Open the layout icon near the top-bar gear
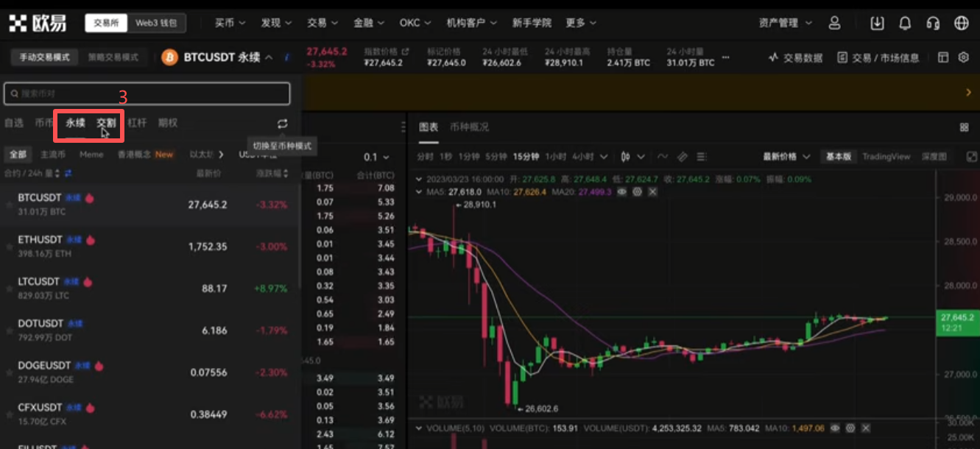The image size is (980, 449). 943,57
